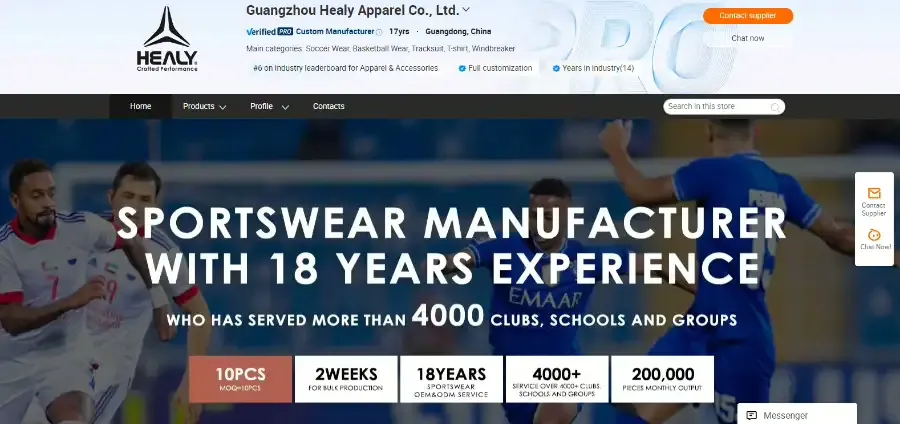Select the 10PCS MOQ tile
The image size is (900, 424).
coord(240,379)
